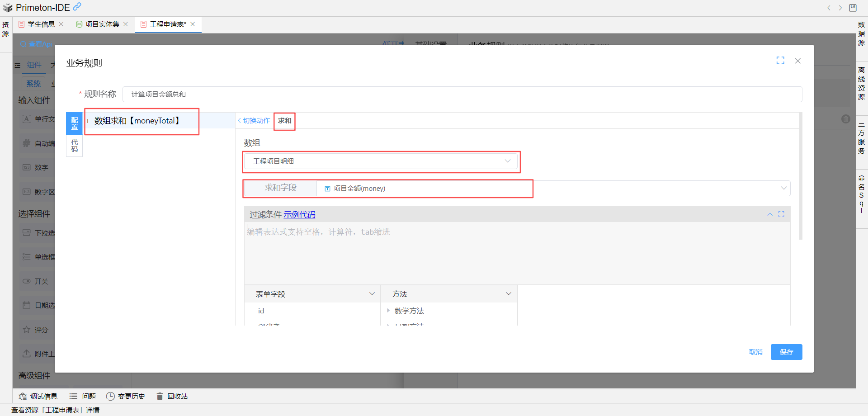
Task: Click the 保存 button
Action: pos(786,352)
